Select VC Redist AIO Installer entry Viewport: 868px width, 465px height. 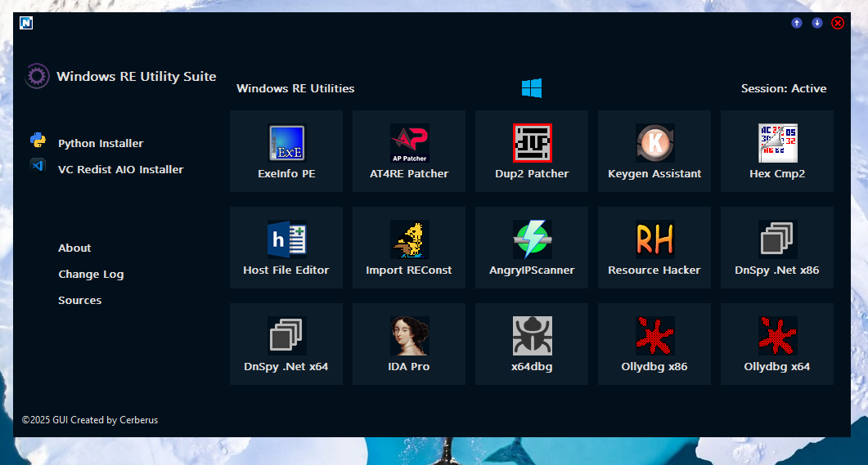121,169
